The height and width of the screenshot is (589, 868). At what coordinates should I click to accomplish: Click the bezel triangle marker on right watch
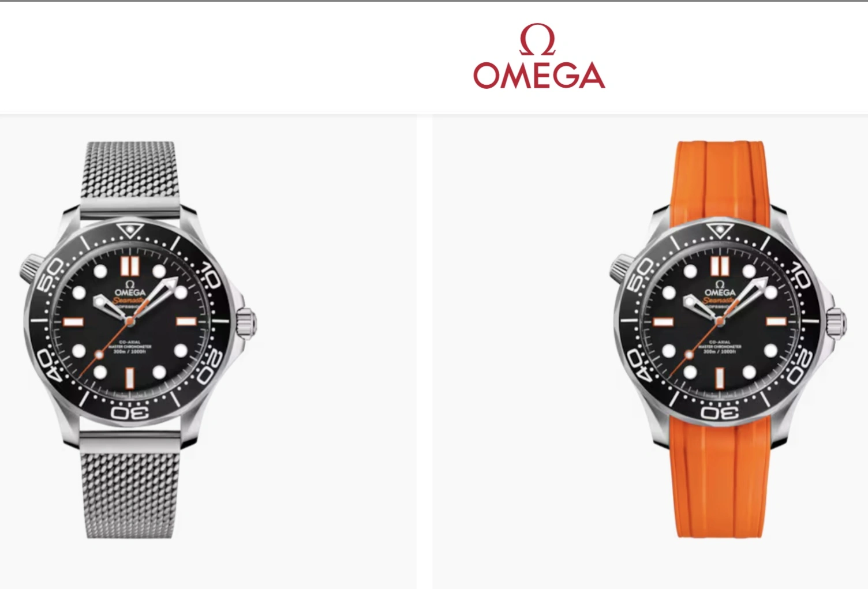pos(720,230)
